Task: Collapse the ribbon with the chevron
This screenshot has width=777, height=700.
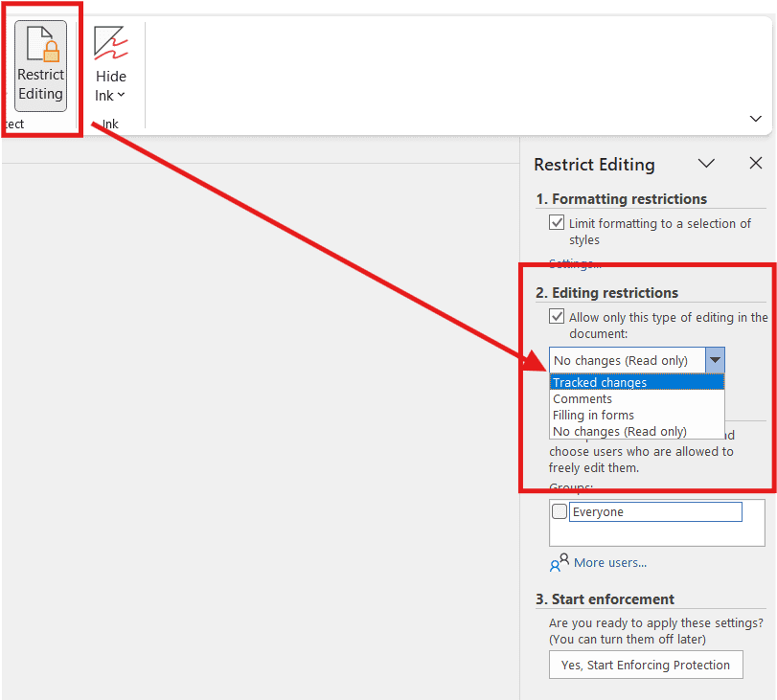Action: 755,118
